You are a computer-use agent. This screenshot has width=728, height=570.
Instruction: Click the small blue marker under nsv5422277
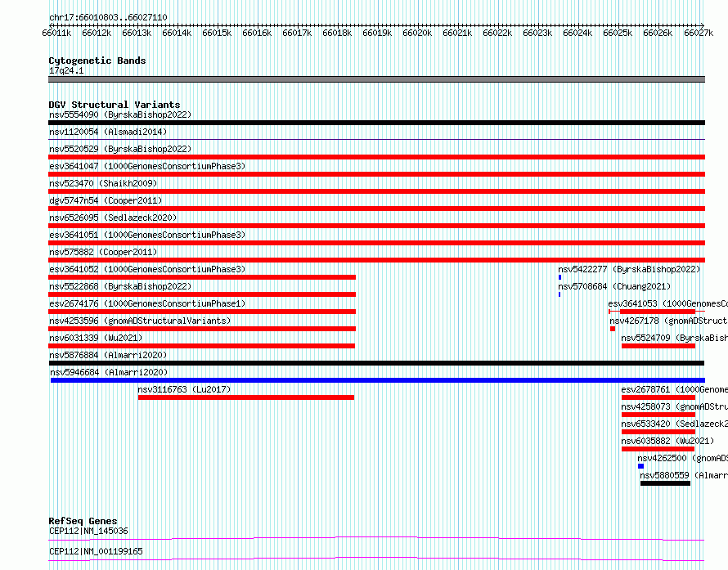click(560, 277)
